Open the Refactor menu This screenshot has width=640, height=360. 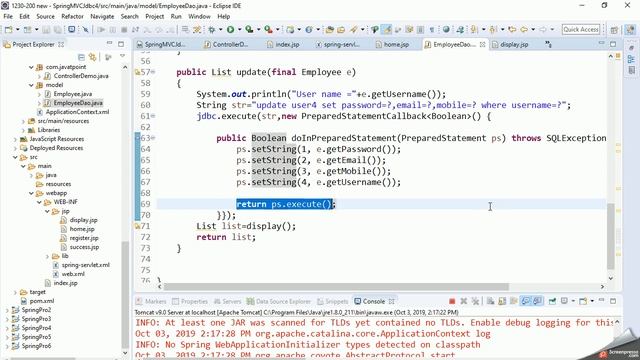click(x=72, y=16)
